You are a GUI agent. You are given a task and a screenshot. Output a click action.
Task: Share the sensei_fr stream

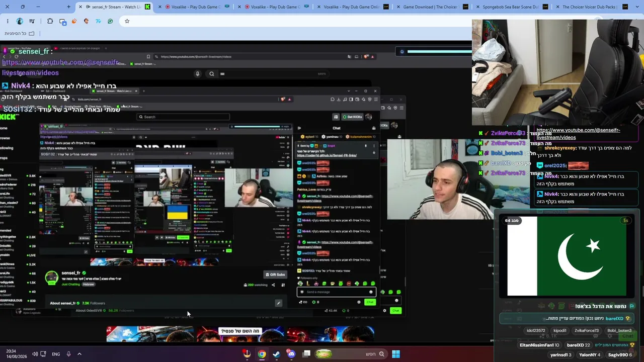(273, 285)
